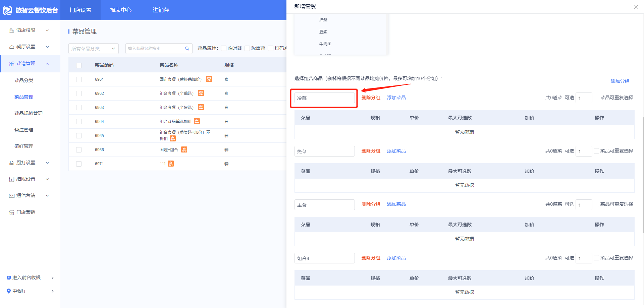Viewport: 644px width, 308px height.
Task: Open the 菜品规格管理 submenu item
Action: [x=29, y=113]
